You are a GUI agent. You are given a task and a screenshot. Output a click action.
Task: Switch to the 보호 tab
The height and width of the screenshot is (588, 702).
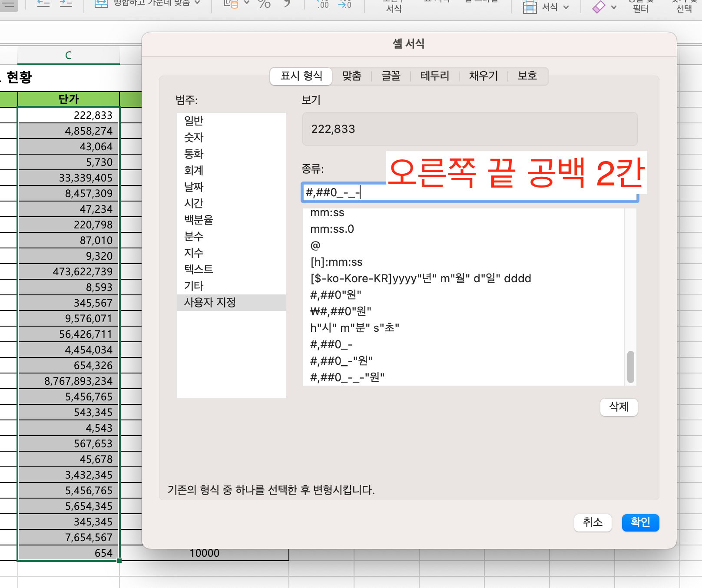(527, 76)
